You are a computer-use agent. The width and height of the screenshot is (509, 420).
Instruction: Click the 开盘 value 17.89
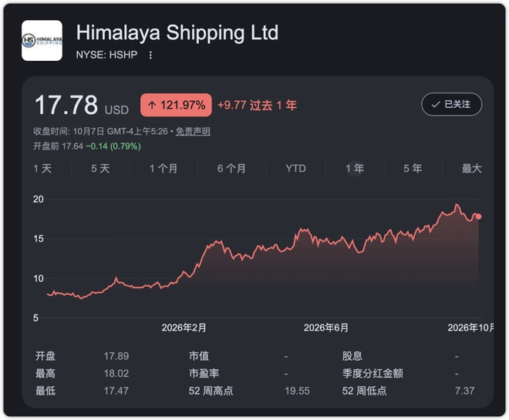point(116,356)
